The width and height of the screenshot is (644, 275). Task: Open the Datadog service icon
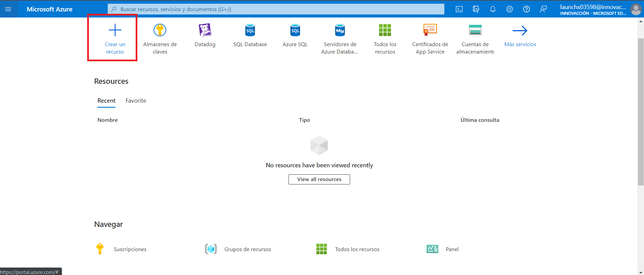[205, 30]
